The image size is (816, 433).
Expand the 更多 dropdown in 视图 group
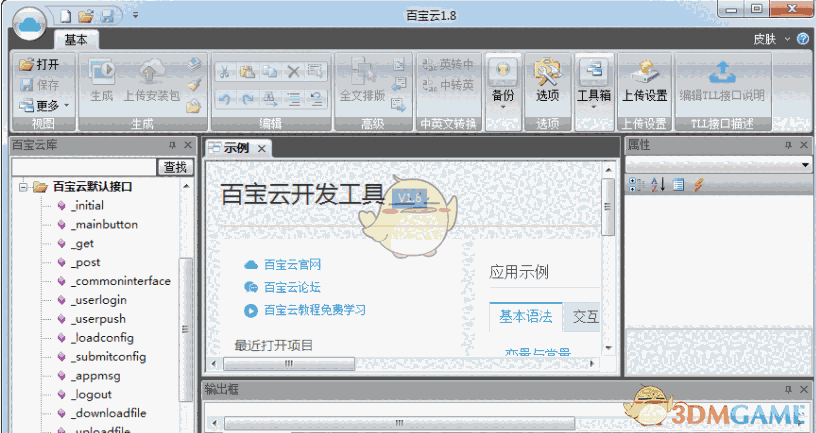click(44, 106)
